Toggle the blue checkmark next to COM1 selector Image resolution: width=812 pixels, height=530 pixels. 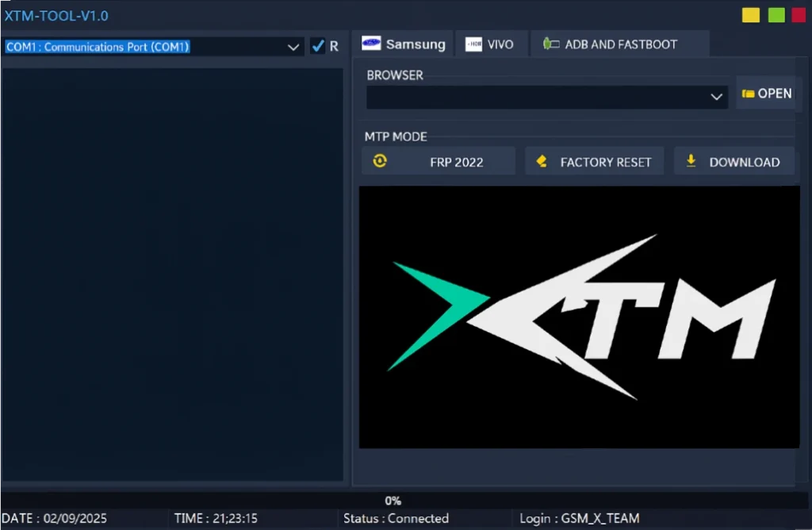318,46
